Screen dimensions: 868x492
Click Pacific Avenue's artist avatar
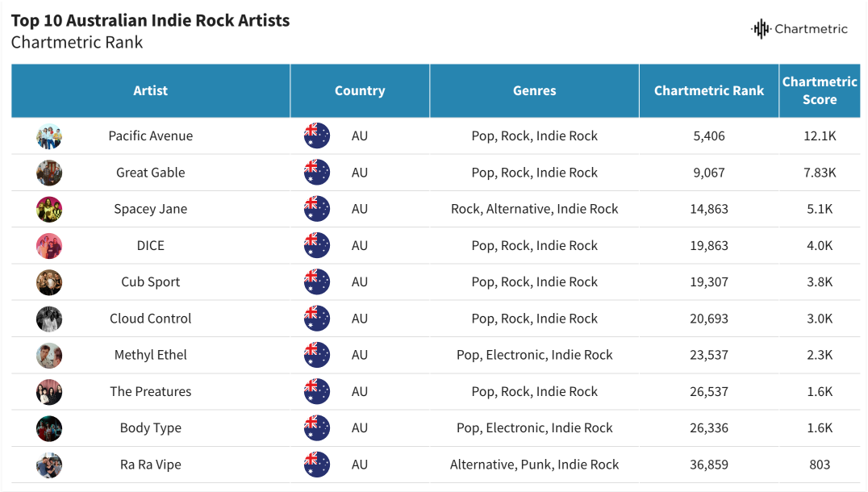(x=49, y=136)
